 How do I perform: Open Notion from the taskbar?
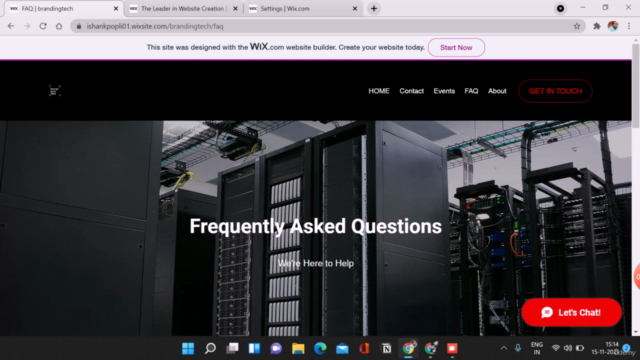tap(387, 348)
